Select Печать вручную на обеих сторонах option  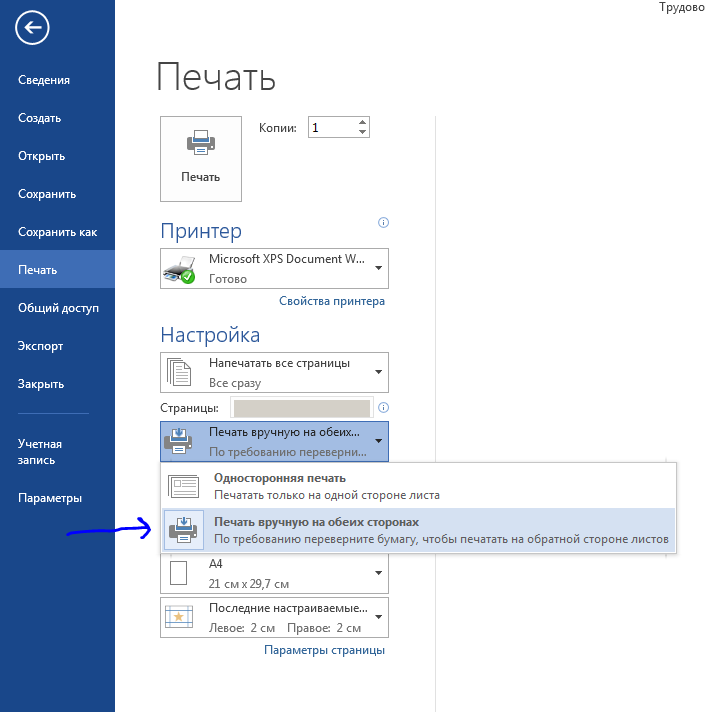tap(418, 530)
